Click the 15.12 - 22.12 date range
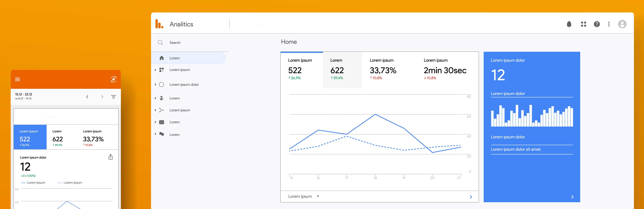The image size is (644, 209). click(x=24, y=94)
